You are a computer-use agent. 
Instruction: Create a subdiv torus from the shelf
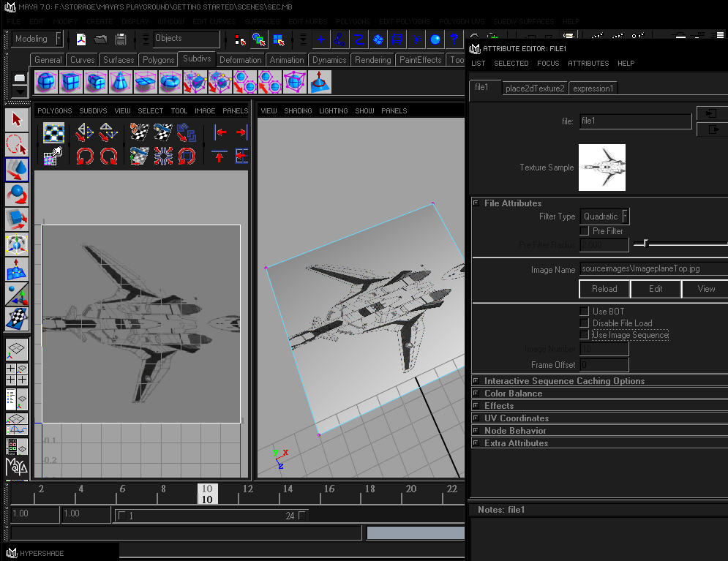[x=170, y=82]
